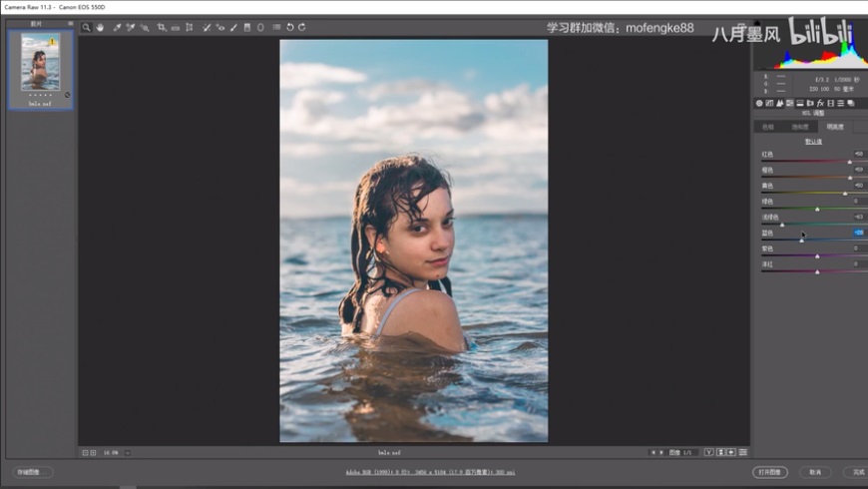Adjust the 绿色 (Greens) luminance slider handle
Viewport: 868px width, 489px height.
818,209
